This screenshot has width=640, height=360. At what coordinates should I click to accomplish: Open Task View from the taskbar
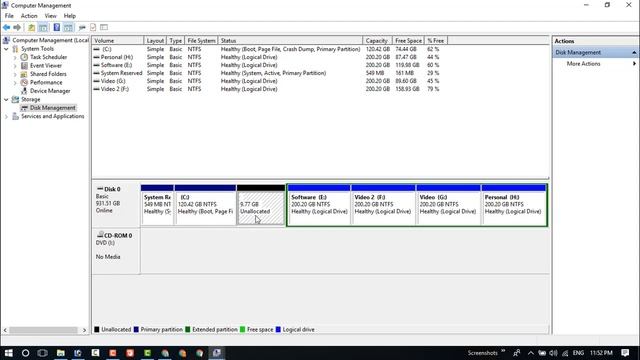click(x=42, y=353)
